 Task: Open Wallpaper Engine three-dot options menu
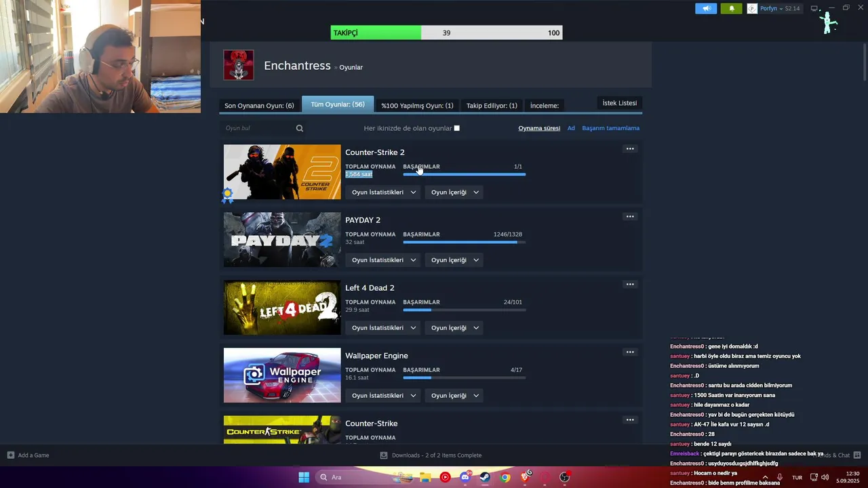click(x=630, y=352)
